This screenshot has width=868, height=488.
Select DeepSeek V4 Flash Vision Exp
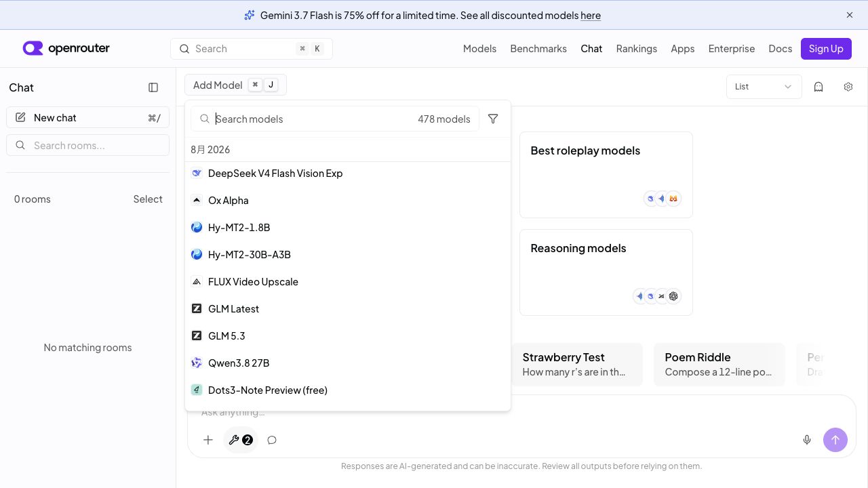(x=347, y=173)
